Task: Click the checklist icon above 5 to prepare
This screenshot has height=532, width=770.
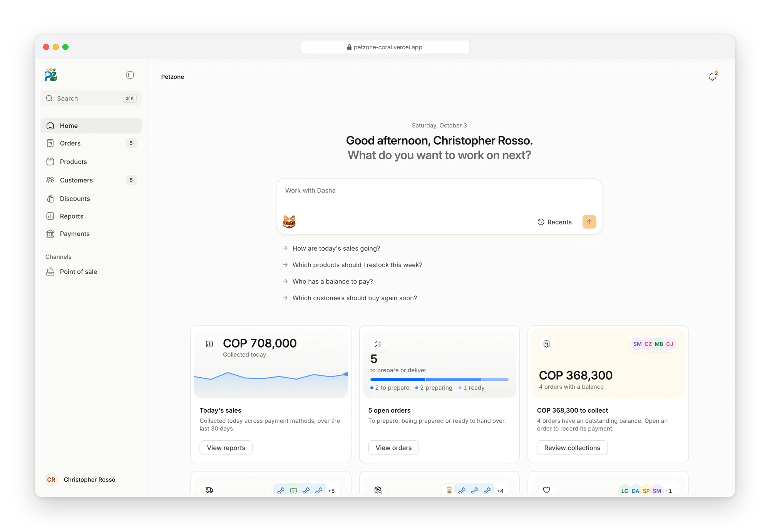Action: pyautogui.click(x=378, y=344)
